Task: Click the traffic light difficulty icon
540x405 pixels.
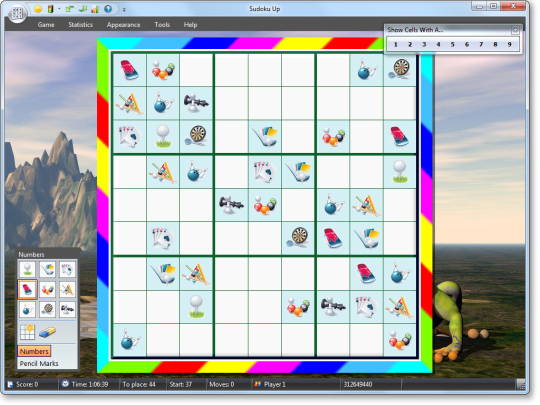Action: 50,9
